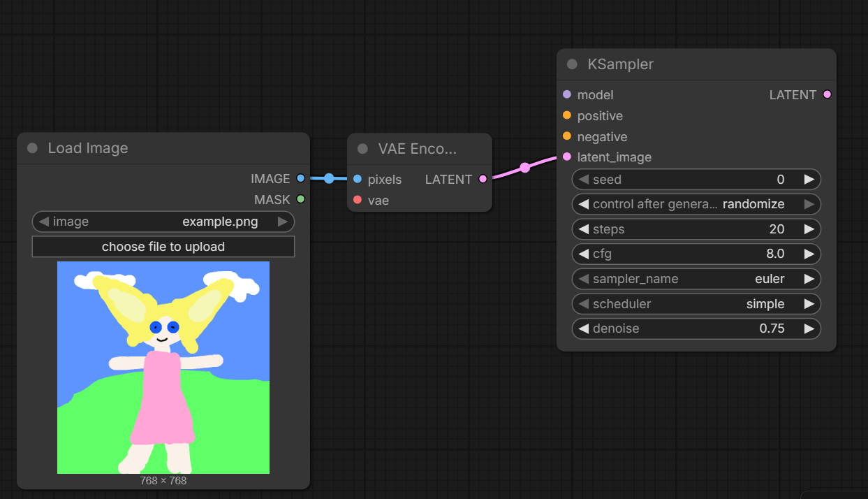Click the VAE Enco... node title
868x499 pixels.
(x=417, y=149)
